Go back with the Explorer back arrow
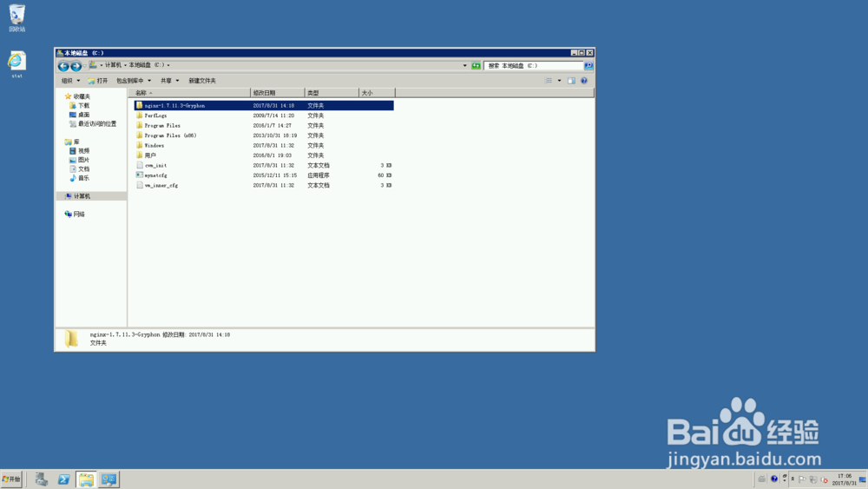868x489 pixels. [63, 66]
